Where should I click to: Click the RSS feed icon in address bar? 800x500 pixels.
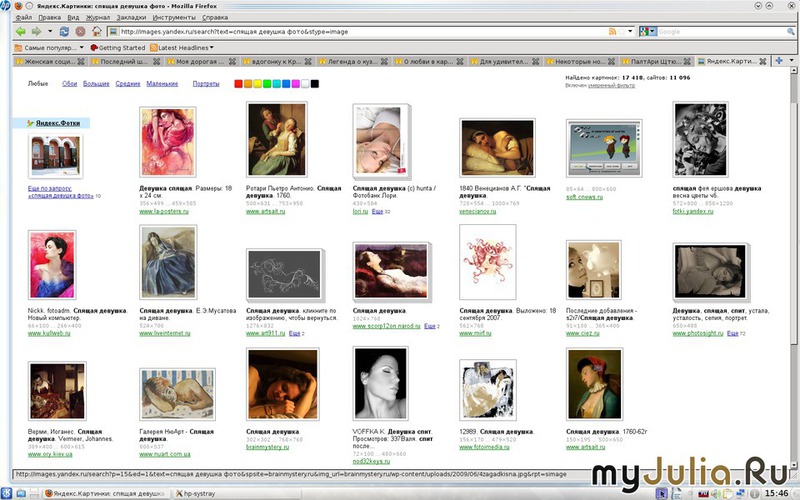[x=612, y=32]
